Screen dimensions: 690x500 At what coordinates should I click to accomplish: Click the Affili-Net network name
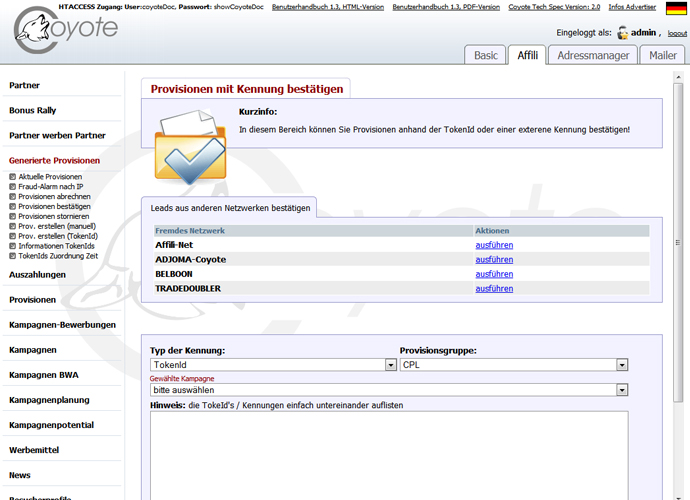174,245
